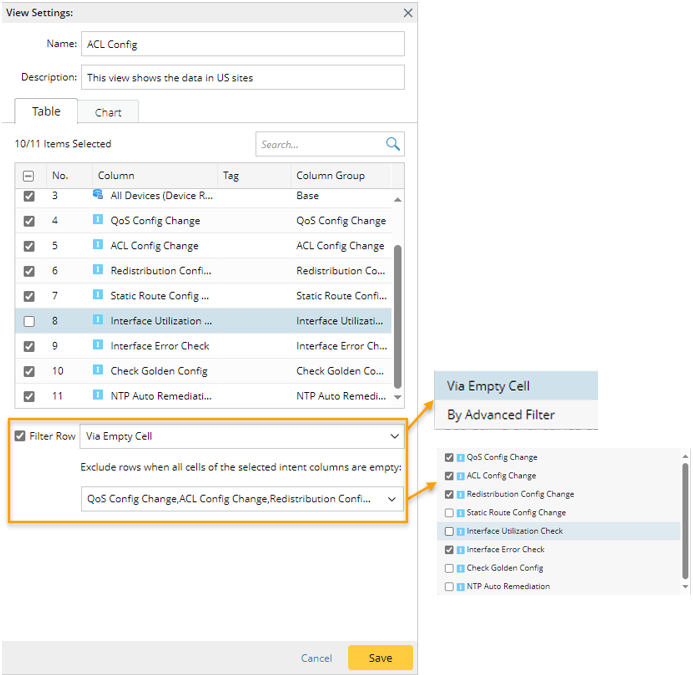This screenshot has height=675, width=693.
Task: Click the table scroll up arrow
Action: pos(397,200)
